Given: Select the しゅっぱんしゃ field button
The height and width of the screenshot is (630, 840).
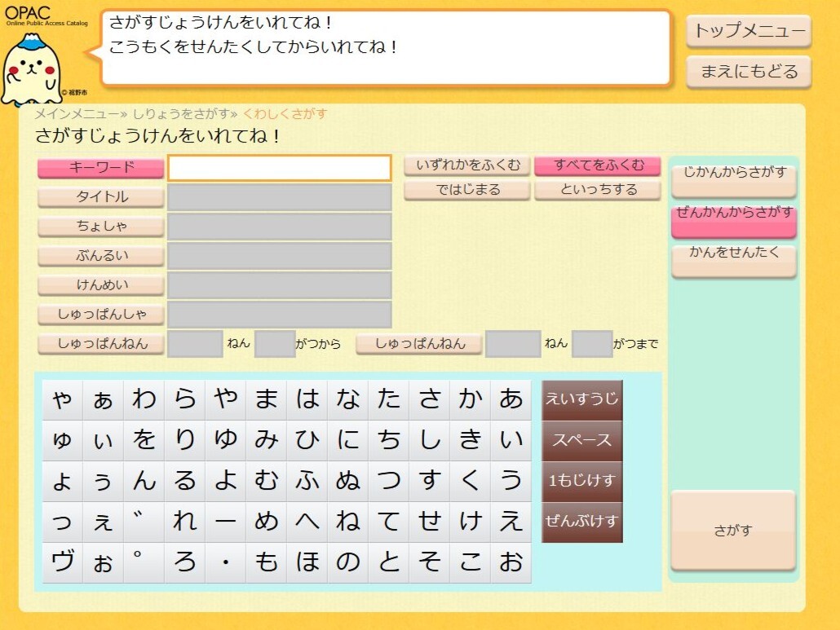Looking at the screenshot, I should (100, 315).
